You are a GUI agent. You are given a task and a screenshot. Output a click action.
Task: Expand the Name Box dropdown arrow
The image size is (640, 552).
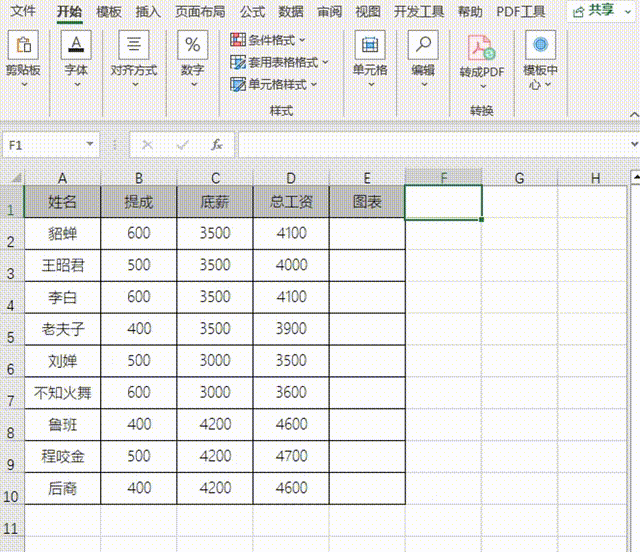[x=89, y=144]
